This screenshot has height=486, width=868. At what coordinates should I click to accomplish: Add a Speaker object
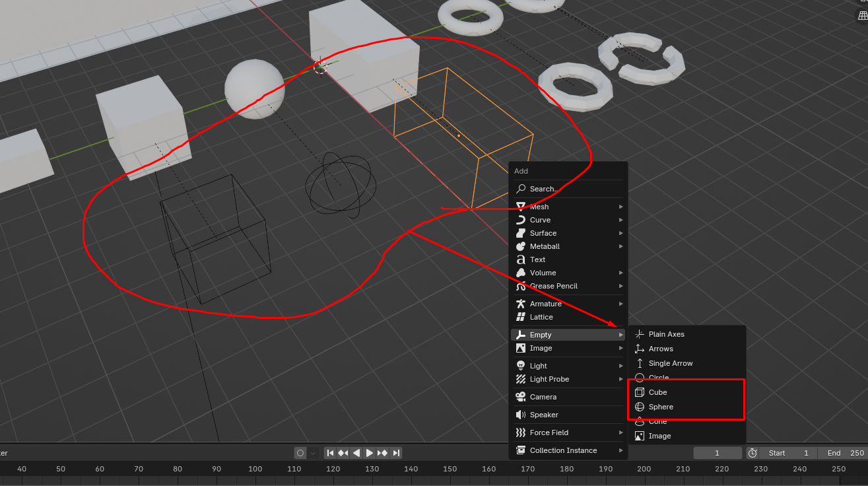click(x=568, y=415)
